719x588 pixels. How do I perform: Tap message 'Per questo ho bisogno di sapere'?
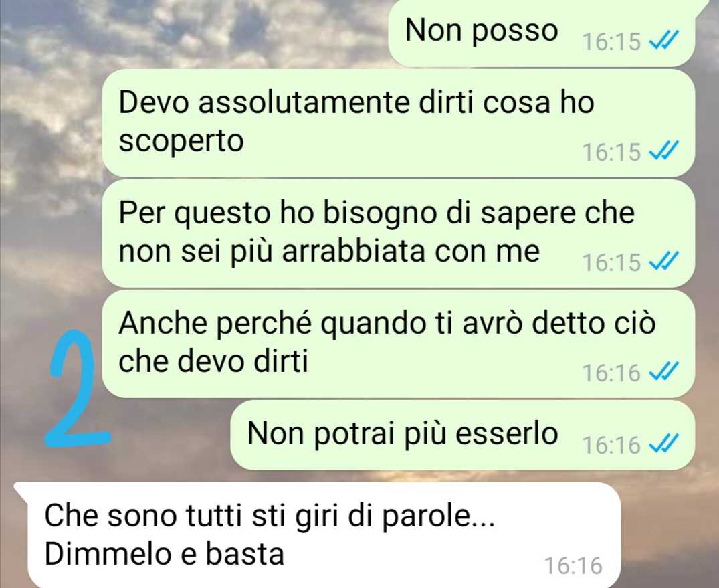[x=398, y=233]
